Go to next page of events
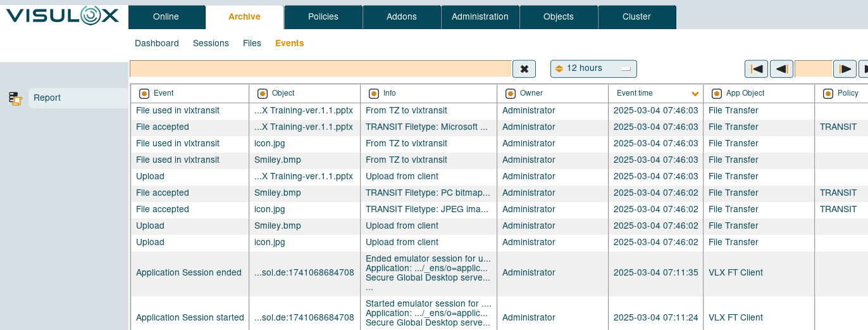The width and height of the screenshot is (868, 330). (845, 69)
